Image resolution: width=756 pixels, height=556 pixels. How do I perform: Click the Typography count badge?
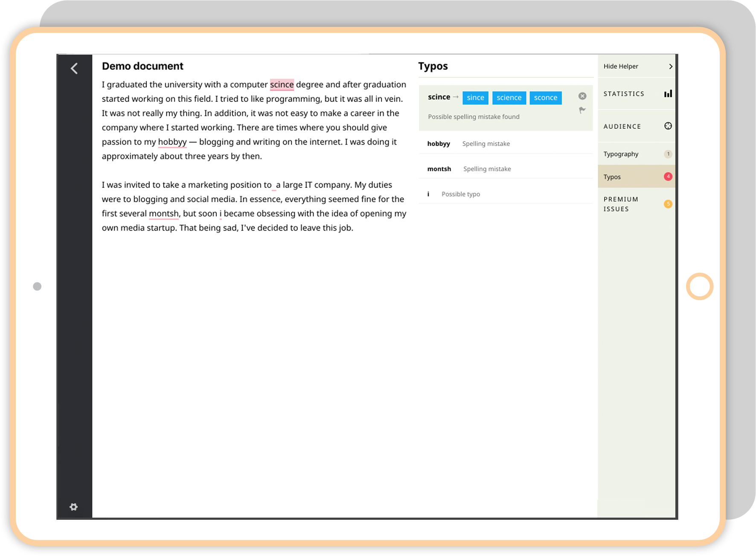(668, 154)
